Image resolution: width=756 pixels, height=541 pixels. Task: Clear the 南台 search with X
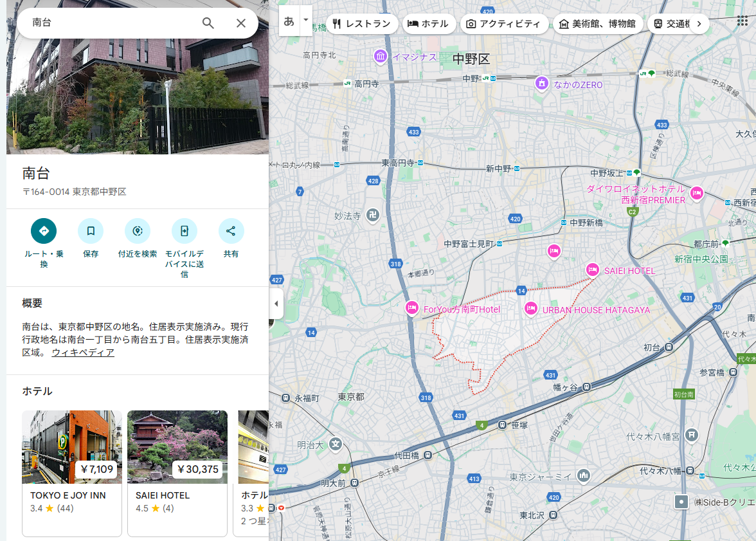click(x=241, y=23)
